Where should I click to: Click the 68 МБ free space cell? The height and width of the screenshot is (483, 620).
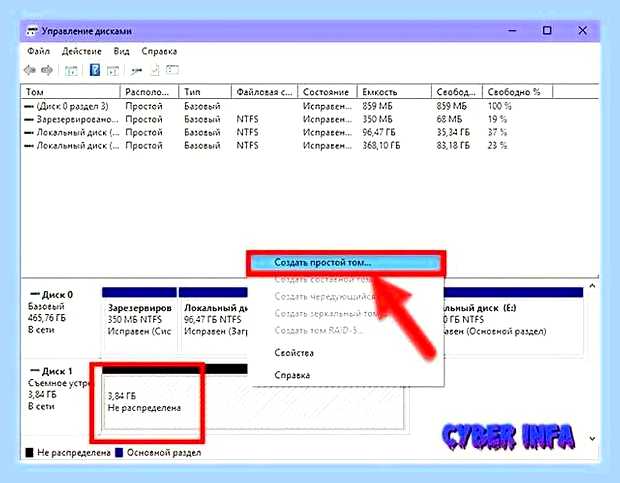click(x=449, y=119)
